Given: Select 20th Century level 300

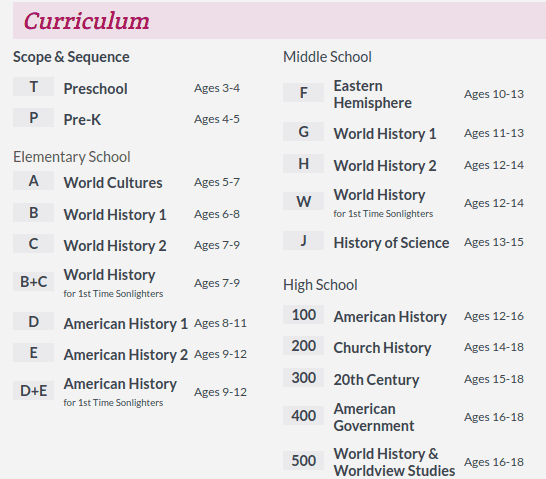Looking at the screenshot, I should pyautogui.click(x=376, y=380).
